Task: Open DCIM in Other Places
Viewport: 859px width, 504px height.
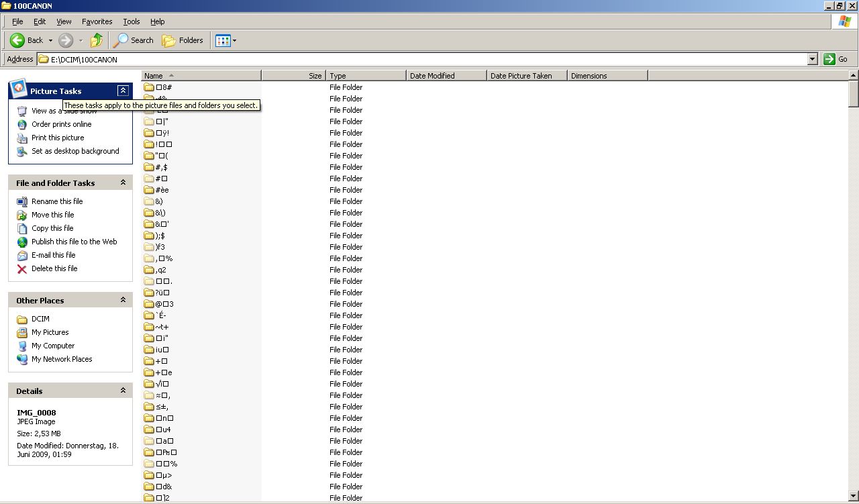Action: point(40,319)
